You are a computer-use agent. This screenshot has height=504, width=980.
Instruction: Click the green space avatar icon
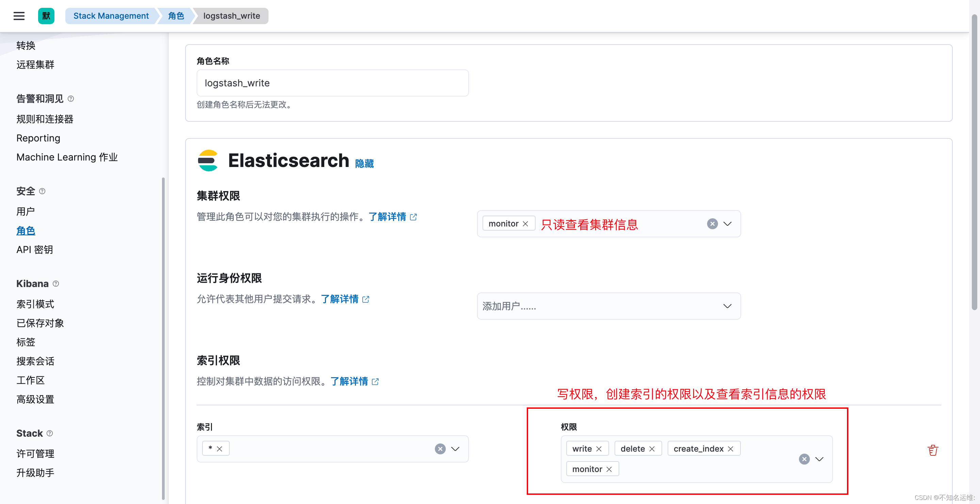point(46,16)
